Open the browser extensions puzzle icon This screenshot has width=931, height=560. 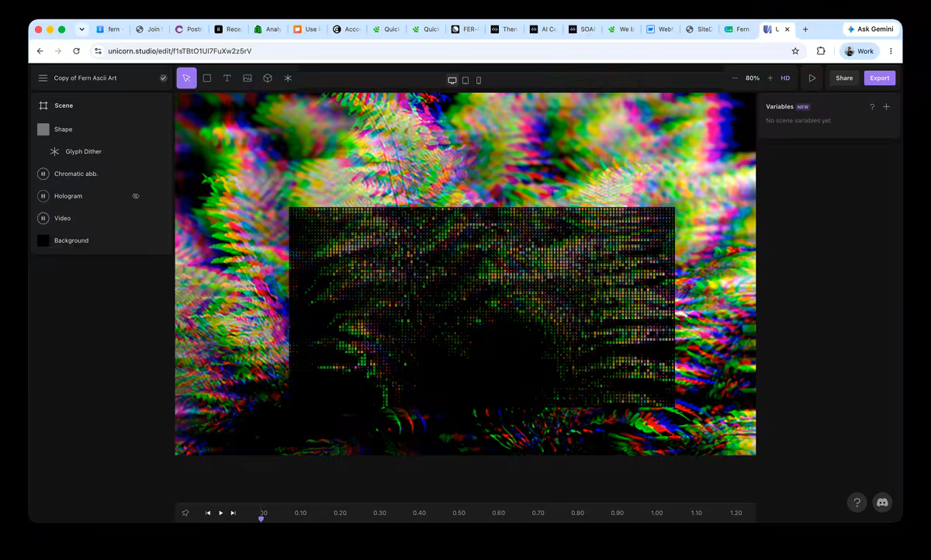pyautogui.click(x=821, y=51)
